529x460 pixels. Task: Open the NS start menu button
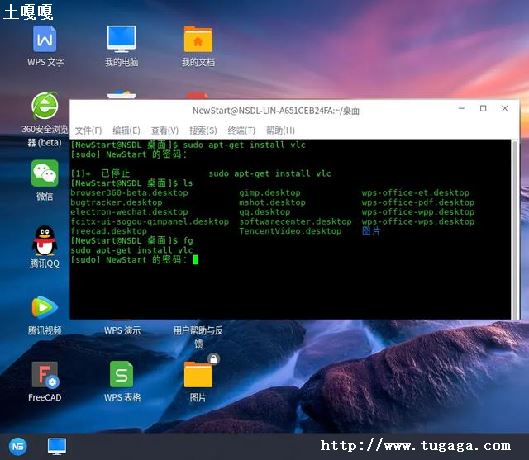[18, 446]
